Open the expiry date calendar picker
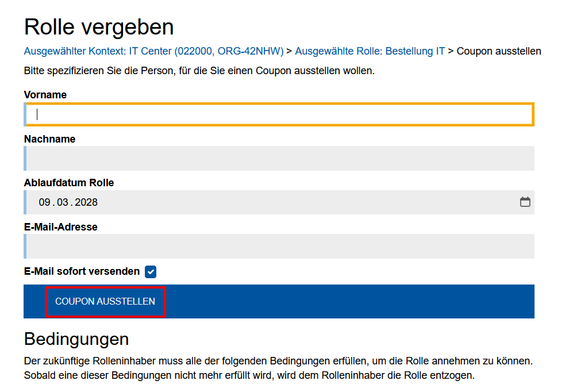Viewport: 569px width, 392px height. pos(525,202)
